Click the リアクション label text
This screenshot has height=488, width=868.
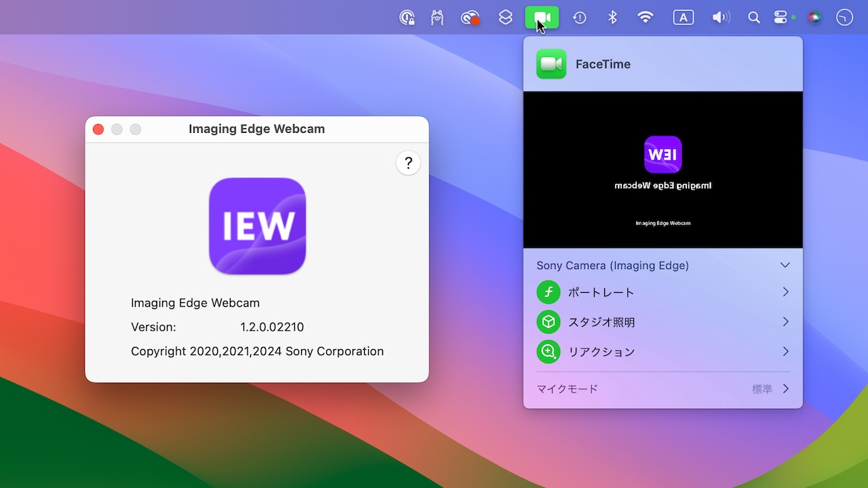click(x=601, y=352)
